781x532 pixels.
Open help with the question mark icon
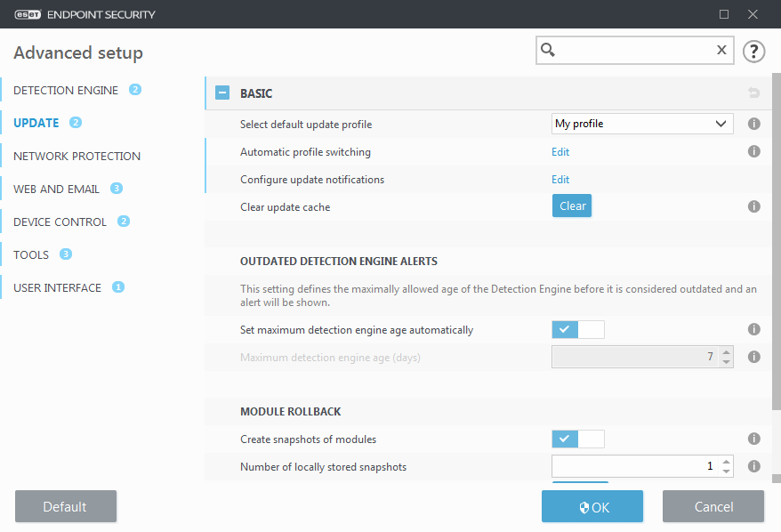(753, 52)
